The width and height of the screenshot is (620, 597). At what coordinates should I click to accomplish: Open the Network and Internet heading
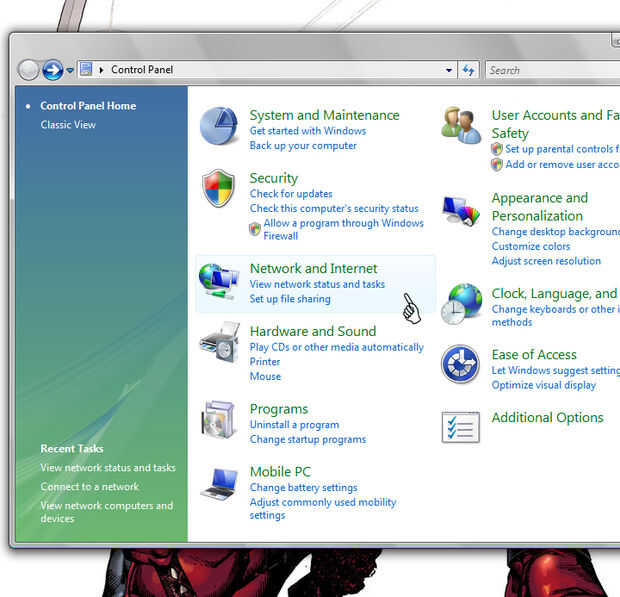point(313,268)
